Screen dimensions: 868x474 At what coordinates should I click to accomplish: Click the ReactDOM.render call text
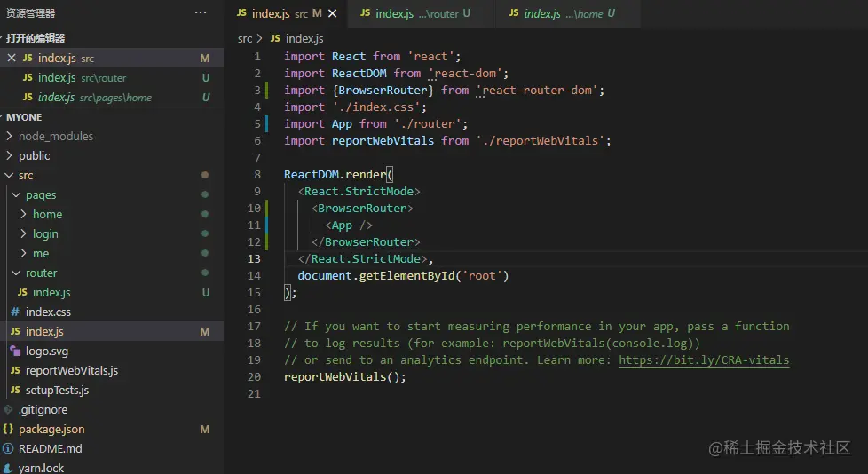point(335,175)
